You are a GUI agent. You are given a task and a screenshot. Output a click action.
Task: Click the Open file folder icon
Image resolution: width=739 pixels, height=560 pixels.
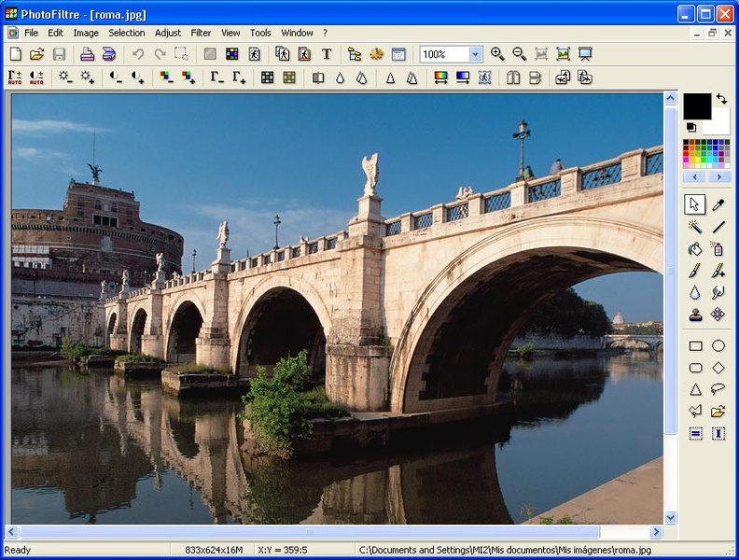(37, 54)
